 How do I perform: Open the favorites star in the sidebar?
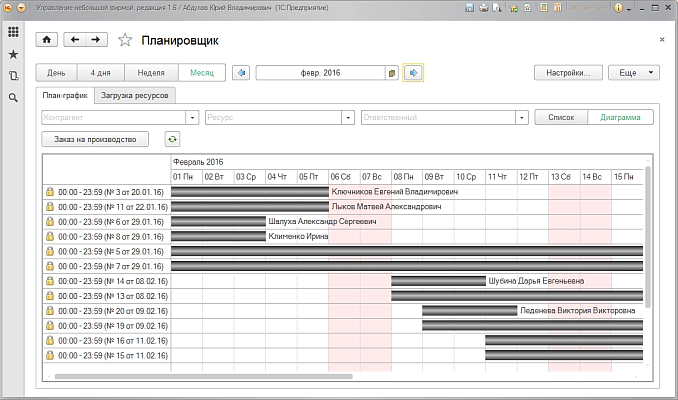(13, 54)
